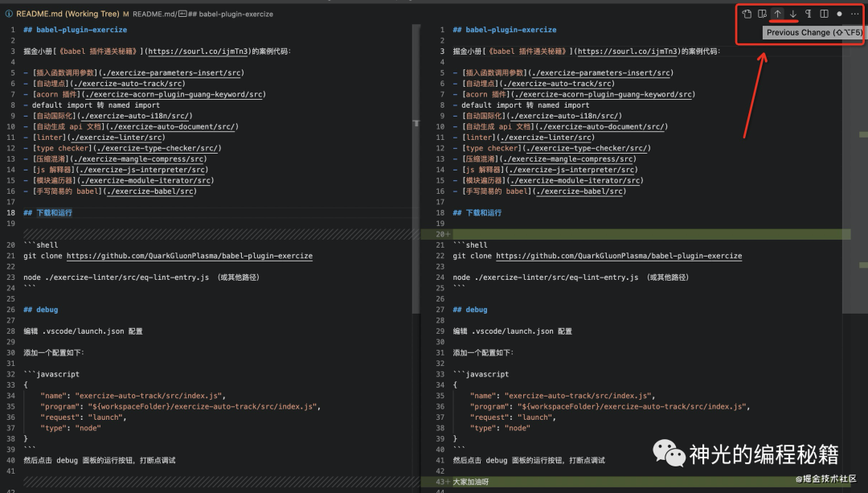
Task: Jump to Next Change down arrow
Action: [792, 14]
